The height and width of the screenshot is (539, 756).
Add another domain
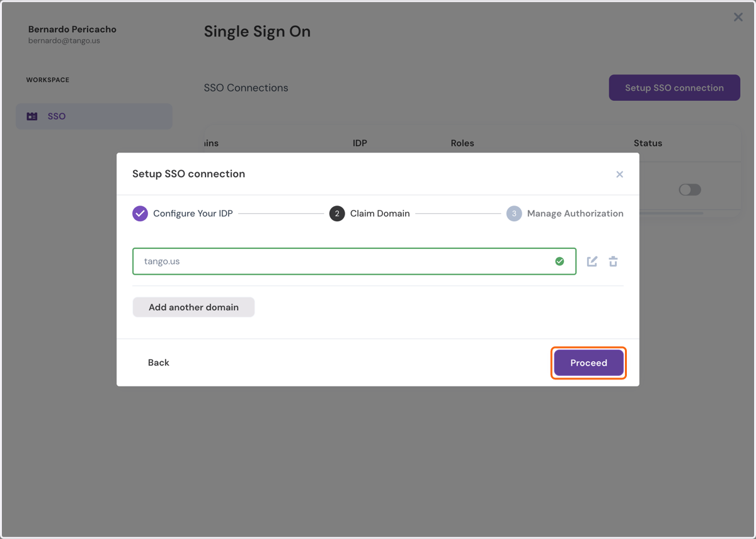click(193, 307)
